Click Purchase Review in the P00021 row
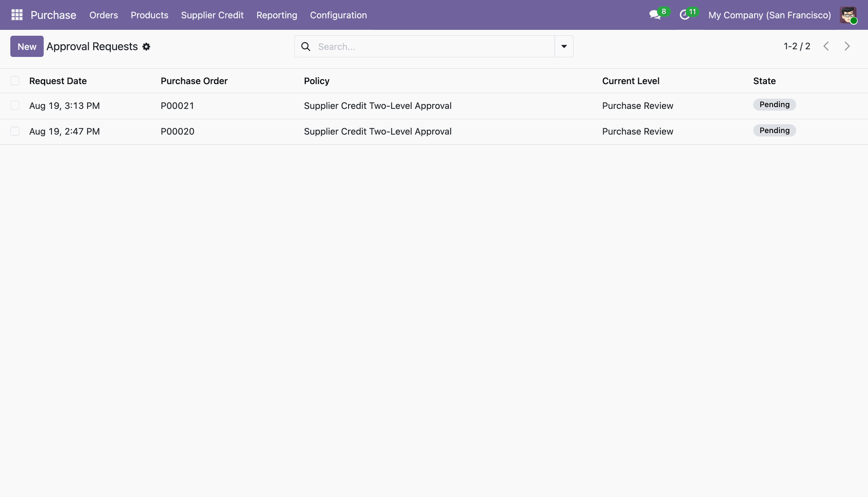868x497 pixels. [x=637, y=106]
